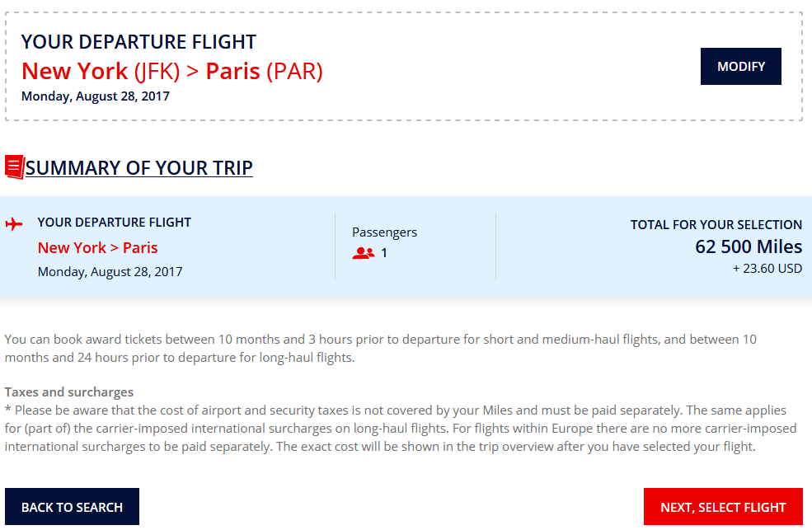Image resolution: width=812 pixels, height=530 pixels.
Task: Click the passenger count number 1
Action: [x=383, y=252]
